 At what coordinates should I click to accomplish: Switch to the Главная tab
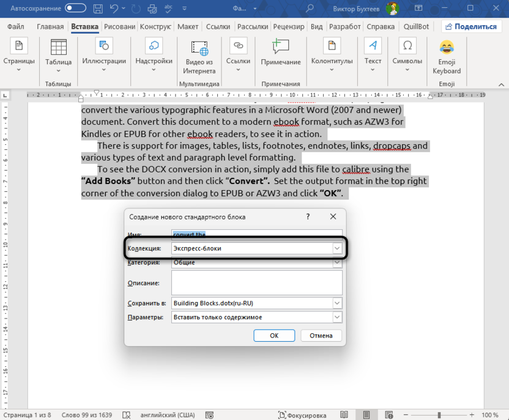tap(50, 27)
